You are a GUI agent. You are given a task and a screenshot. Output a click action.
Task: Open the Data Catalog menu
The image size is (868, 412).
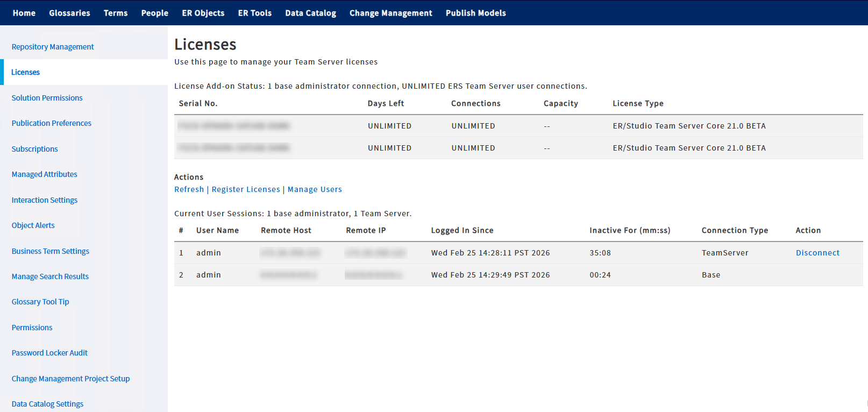point(311,13)
